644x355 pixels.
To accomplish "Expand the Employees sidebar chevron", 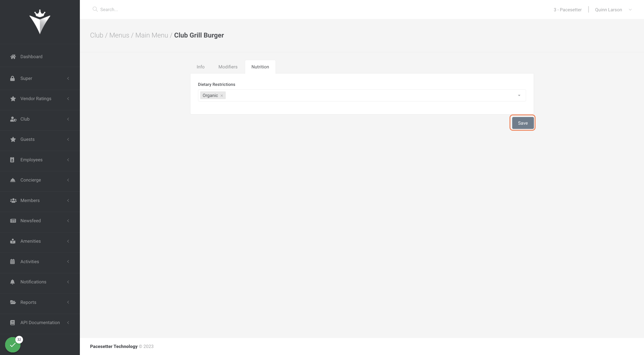I will pos(68,160).
